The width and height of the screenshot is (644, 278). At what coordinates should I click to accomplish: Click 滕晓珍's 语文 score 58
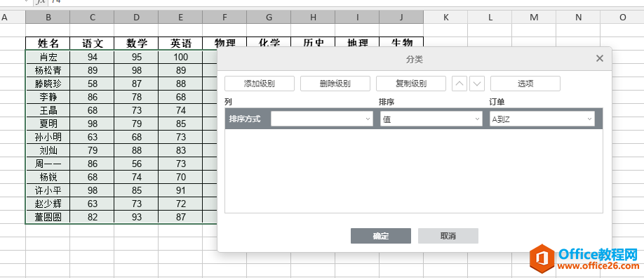pos(93,84)
